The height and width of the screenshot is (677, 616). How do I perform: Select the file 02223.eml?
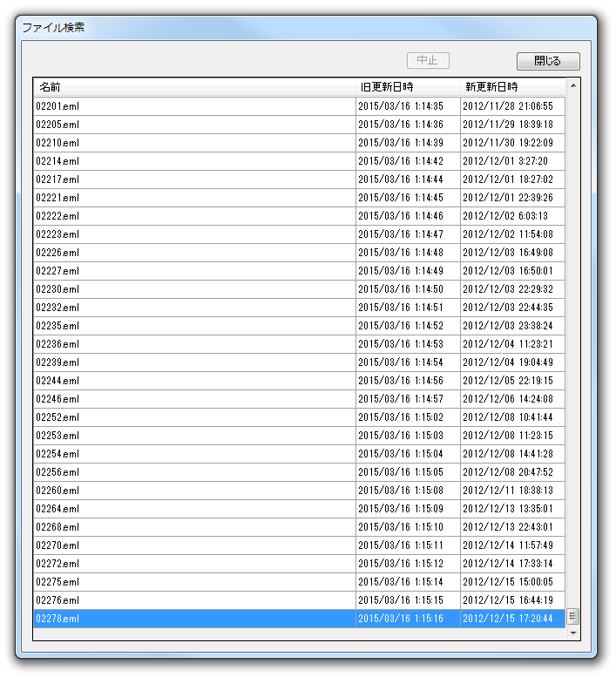point(299,234)
